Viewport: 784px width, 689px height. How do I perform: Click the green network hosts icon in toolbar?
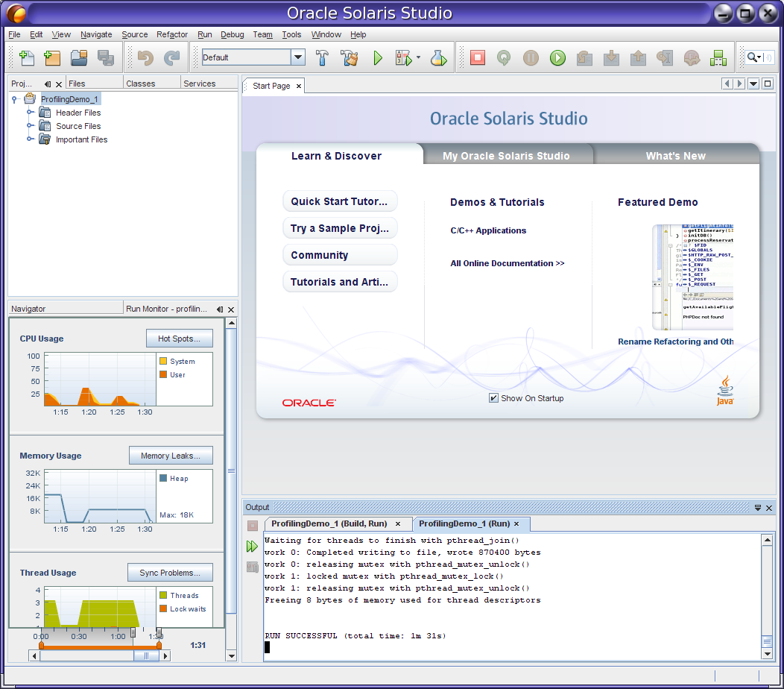(718, 58)
